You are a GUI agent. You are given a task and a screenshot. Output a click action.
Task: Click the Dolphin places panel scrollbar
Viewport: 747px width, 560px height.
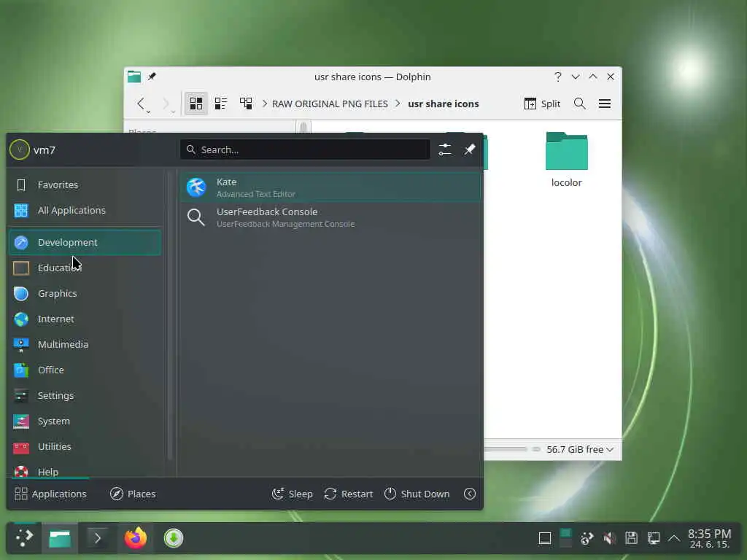coord(303,127)
